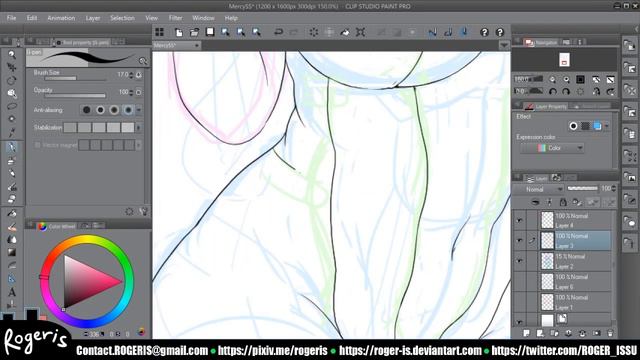Select the Move layer tool
Viewport: 640px width, 360px height.
click(12, 67)
